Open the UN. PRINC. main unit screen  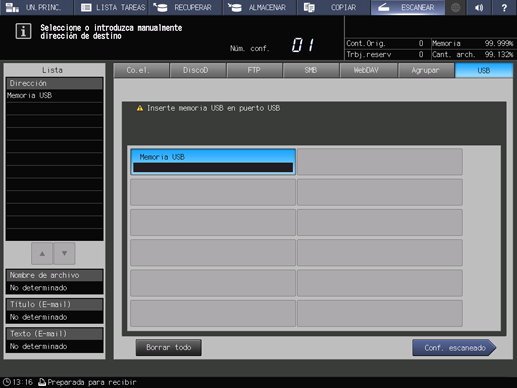click(x=36, y=7)
